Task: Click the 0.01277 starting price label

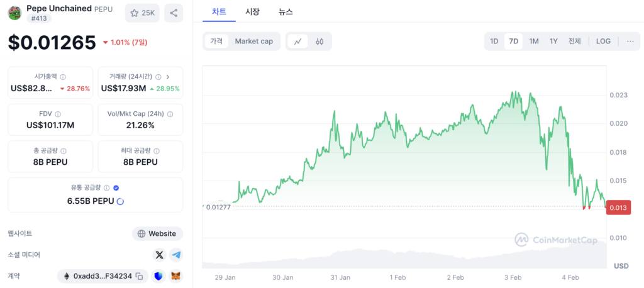Action: point(218,207)
